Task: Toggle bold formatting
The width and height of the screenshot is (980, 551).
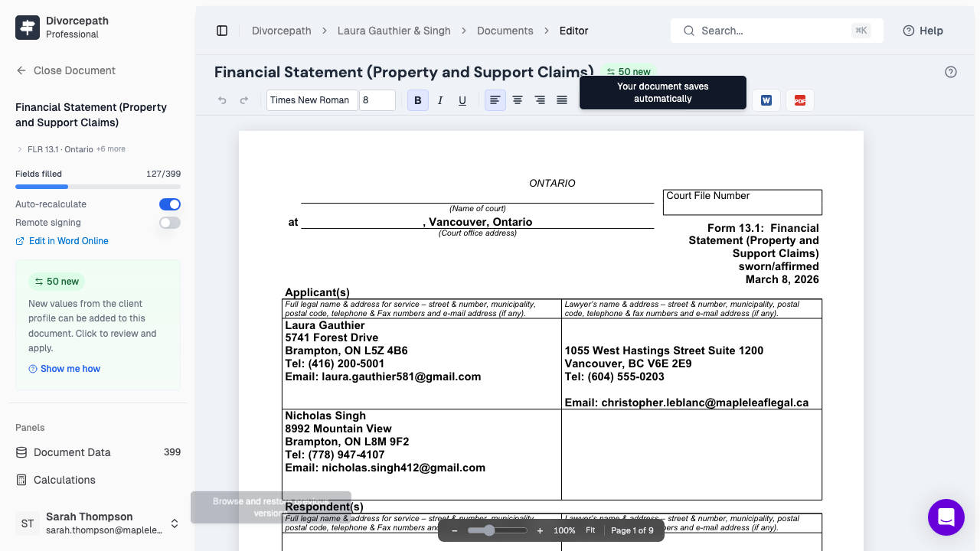Action: [x=418, y=100]
